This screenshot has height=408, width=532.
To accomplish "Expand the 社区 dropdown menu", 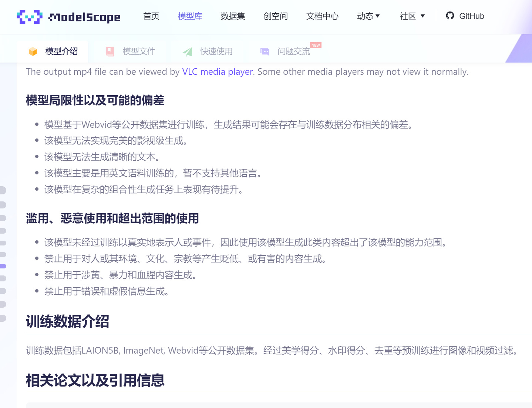I will tap(412, 16).
